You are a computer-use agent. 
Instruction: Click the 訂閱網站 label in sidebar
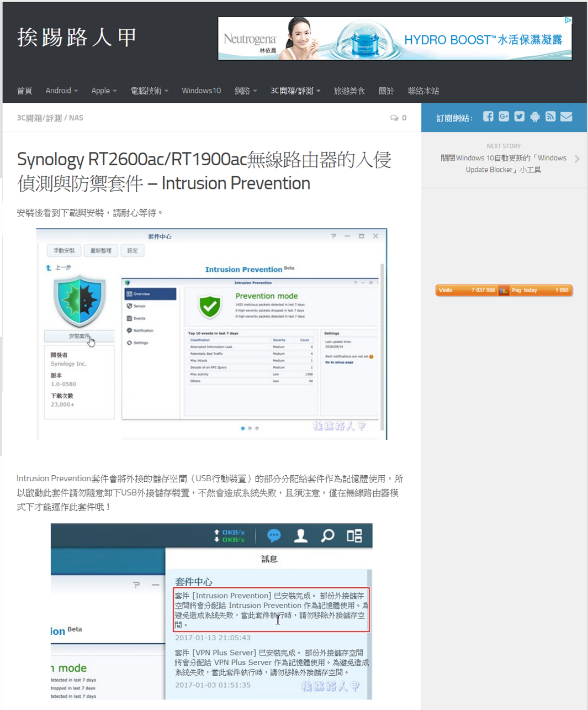(x=454, y=118)
